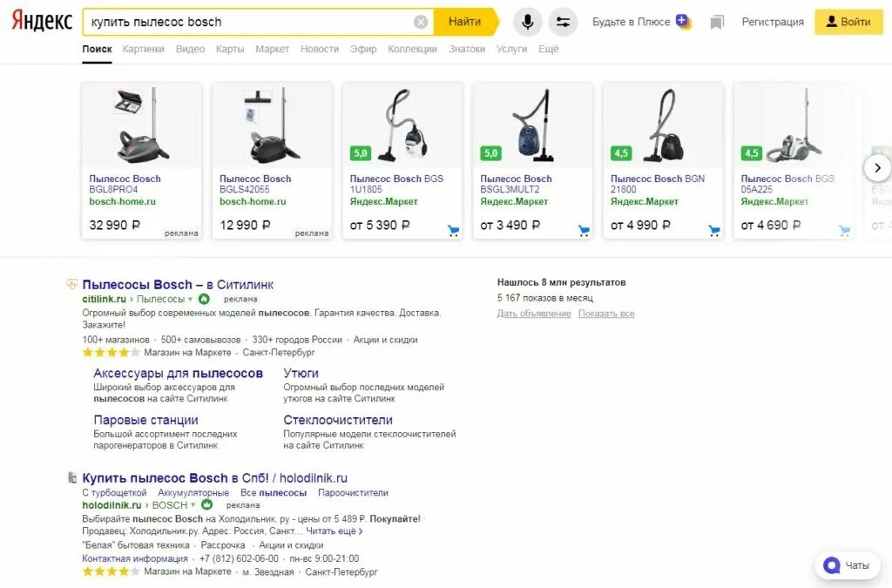Open search settings sliders icon
This screenshot has height=588, width=892.
[x=564, y=22]
